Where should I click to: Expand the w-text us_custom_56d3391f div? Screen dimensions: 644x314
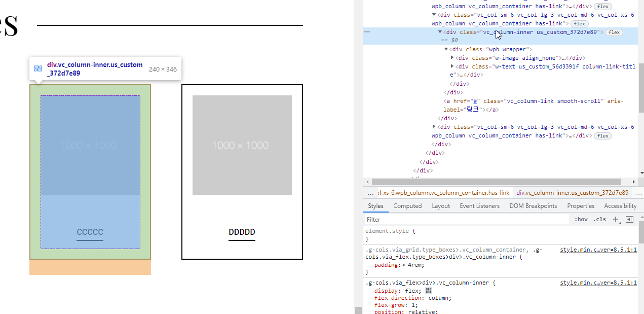click(x=452, y=66)
